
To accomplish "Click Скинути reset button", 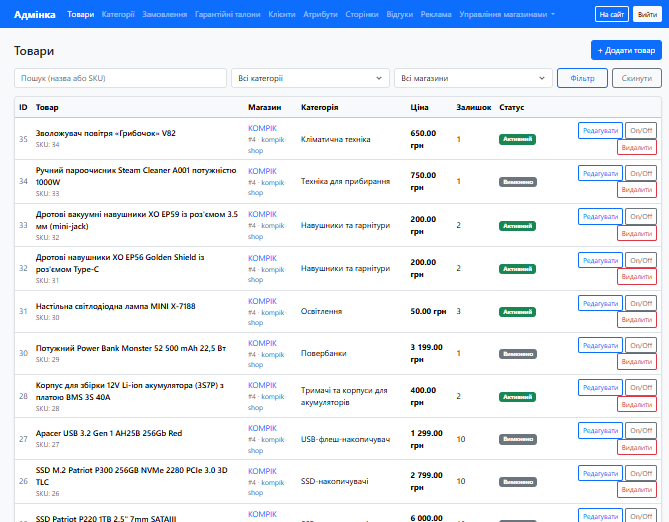I will tap(637, 78).
